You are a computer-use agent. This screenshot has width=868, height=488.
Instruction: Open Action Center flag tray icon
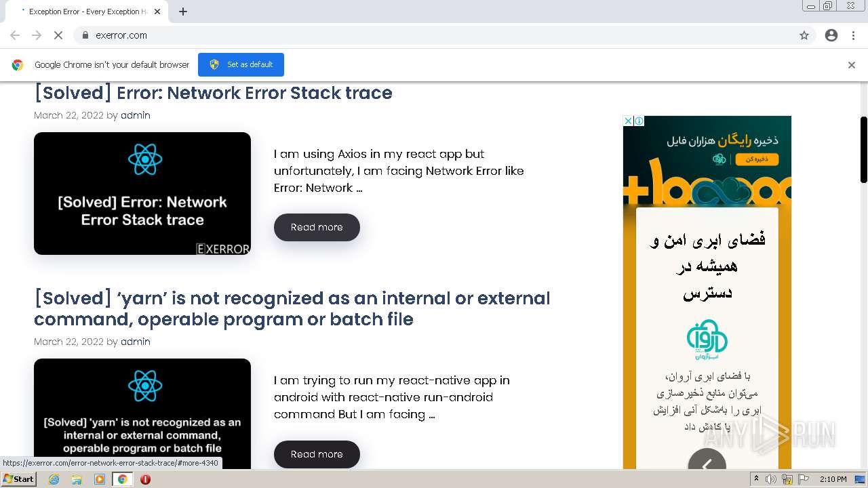pos(804,479)
